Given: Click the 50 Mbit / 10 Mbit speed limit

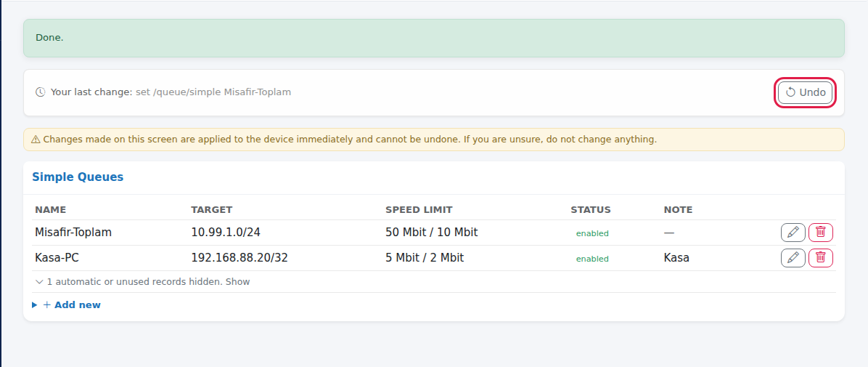Looking at the screenshot, I should click(431, 233).
